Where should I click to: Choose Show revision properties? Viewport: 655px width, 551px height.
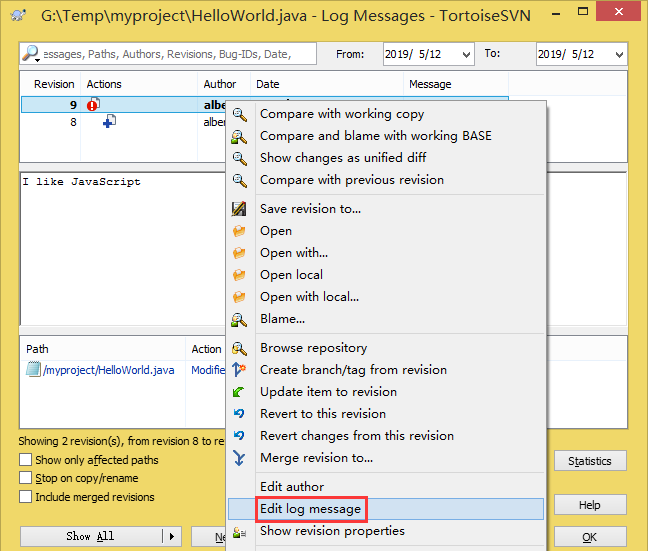(x=332, y=531)
